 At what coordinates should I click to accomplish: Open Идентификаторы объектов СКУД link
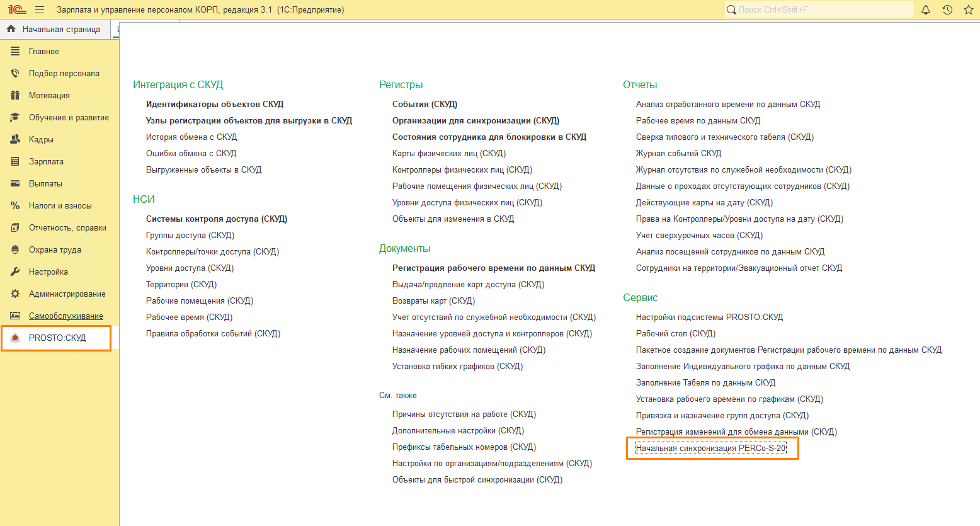pos(214,105)
